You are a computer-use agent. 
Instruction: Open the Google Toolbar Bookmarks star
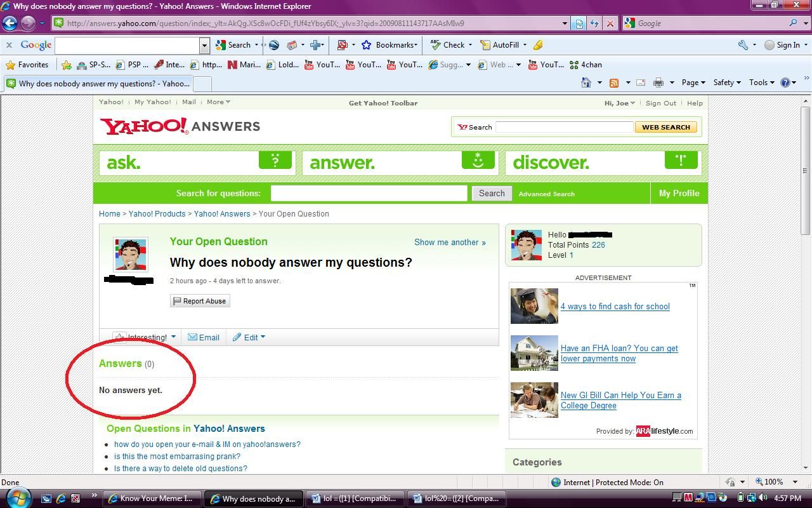(x=389, y=45)
